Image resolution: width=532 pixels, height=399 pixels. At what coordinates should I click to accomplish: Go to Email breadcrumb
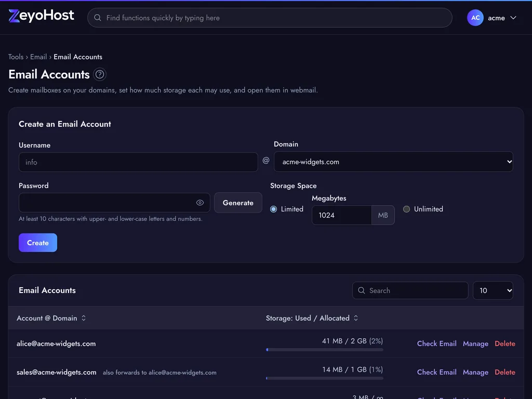click(x=38, y=57)
